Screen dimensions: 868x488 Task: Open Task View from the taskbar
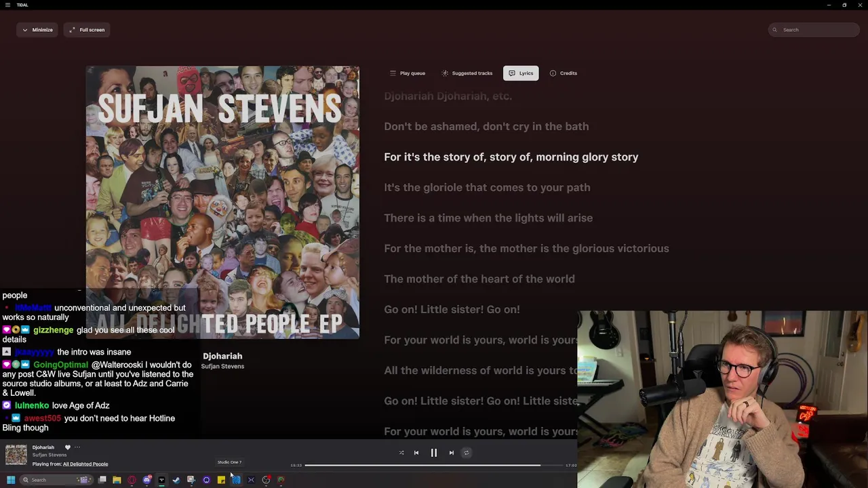point(102,480)
